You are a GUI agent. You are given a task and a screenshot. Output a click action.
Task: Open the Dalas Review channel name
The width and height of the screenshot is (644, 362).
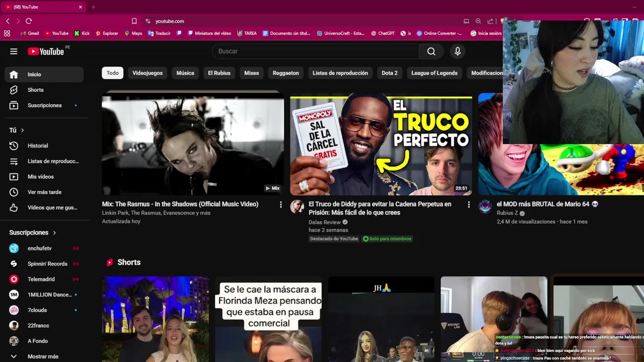(x=325, y=222)
